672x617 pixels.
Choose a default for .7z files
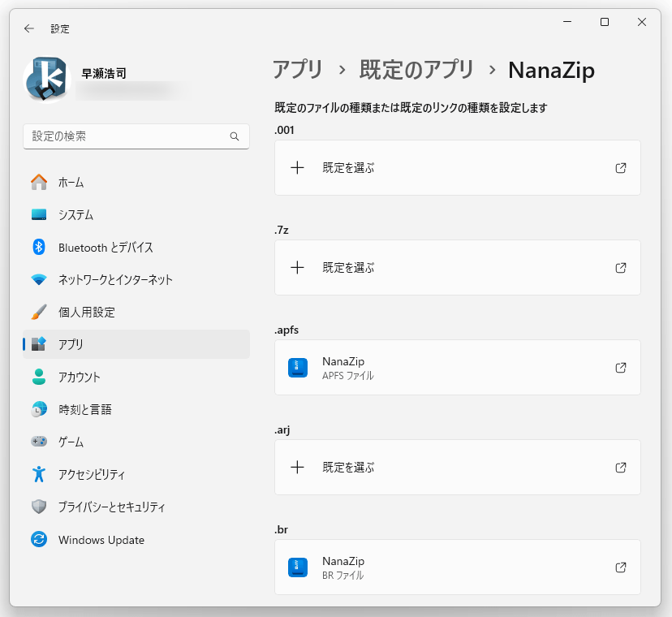[457, 268]
